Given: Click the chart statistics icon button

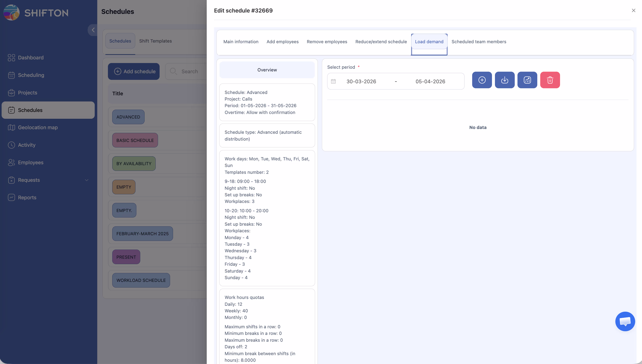Looking at the screenshot, I should (x=527, y=80).
